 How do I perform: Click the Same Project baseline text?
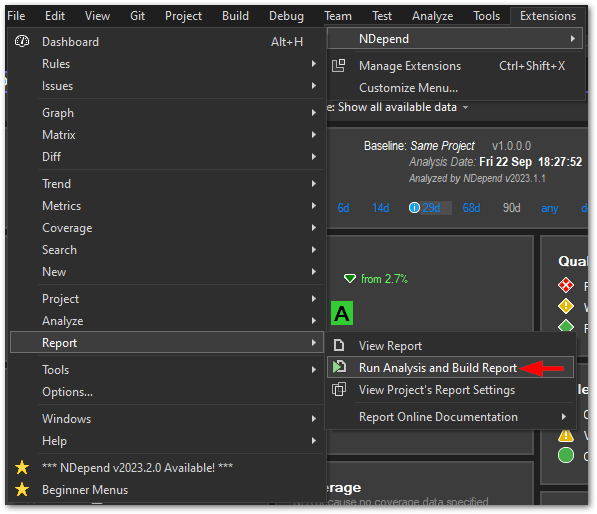coord(442,145)
